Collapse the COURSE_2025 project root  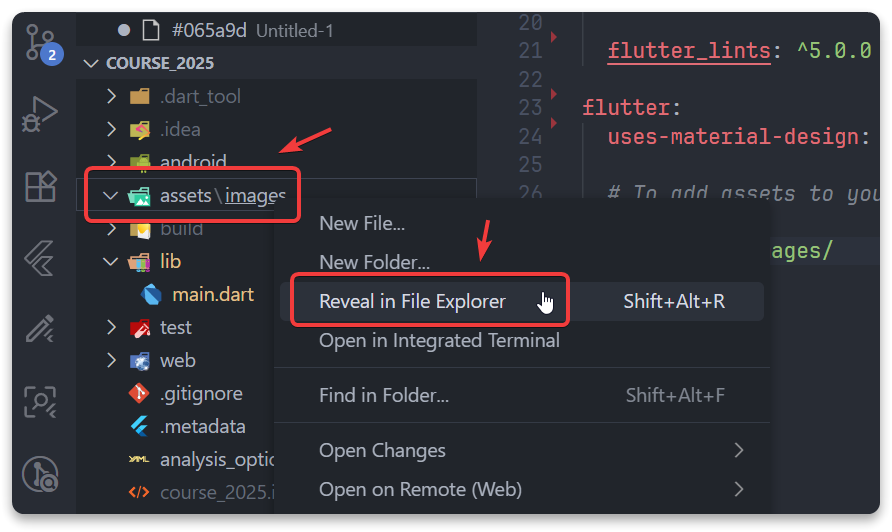coord(93,63)
